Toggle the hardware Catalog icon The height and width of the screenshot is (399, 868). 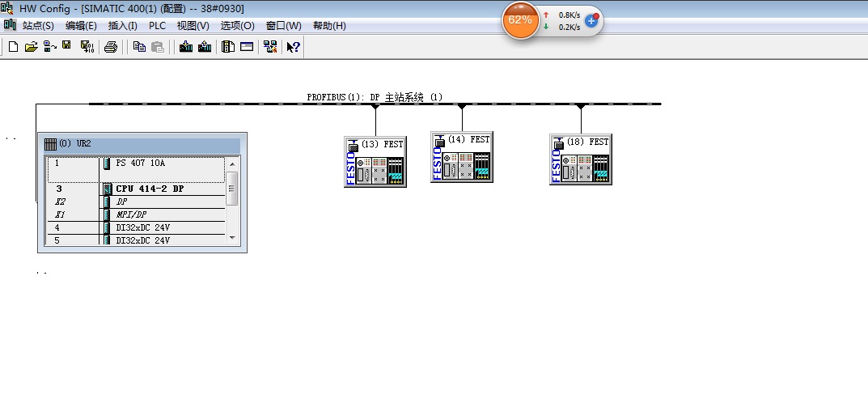tap(228, 47)
